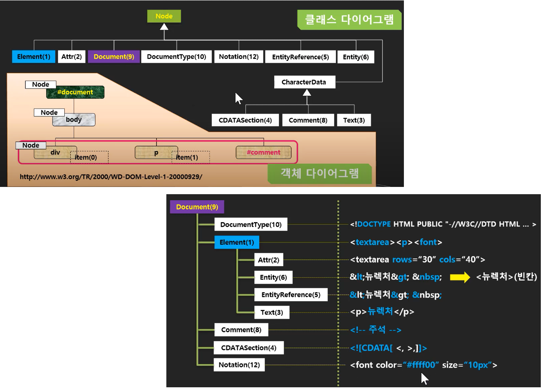The width and height of the screenshot is (543, 392).
Task: Click Notation(12) box in the class diagram
Action: (239, 57)
